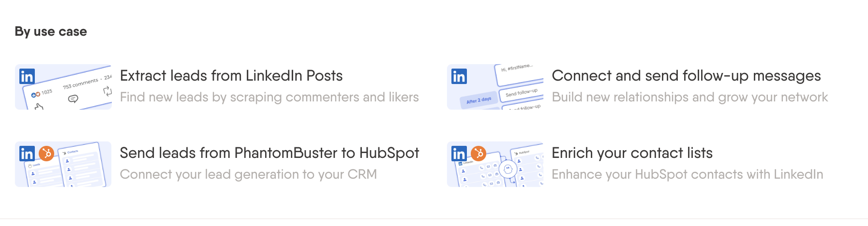This screenshot has height=226, width=868.
Task: Click LinkedIn icon on Enrich contact lists thumbnail
Action: point(459,154)
